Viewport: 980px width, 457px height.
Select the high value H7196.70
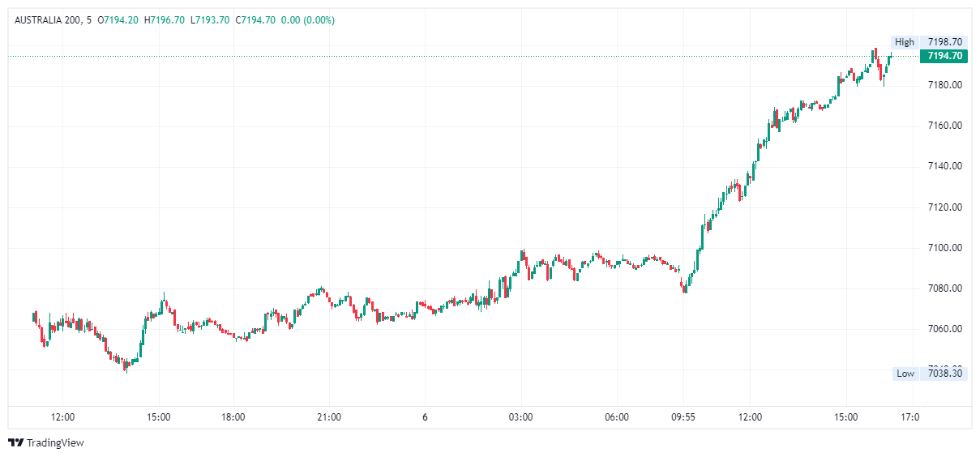(x=164, y=19)
